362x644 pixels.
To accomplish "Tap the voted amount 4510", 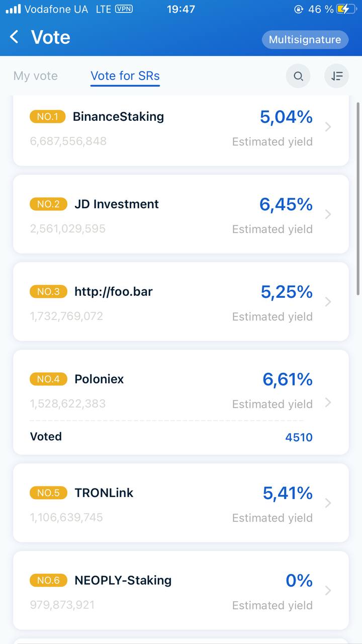I will (x=299, y=437).
